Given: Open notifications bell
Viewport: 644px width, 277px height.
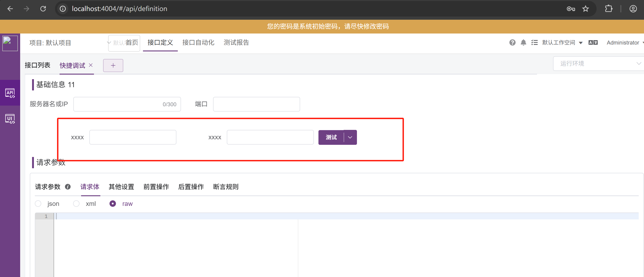Looking at the screenshot, I should (x=523, y=43).
